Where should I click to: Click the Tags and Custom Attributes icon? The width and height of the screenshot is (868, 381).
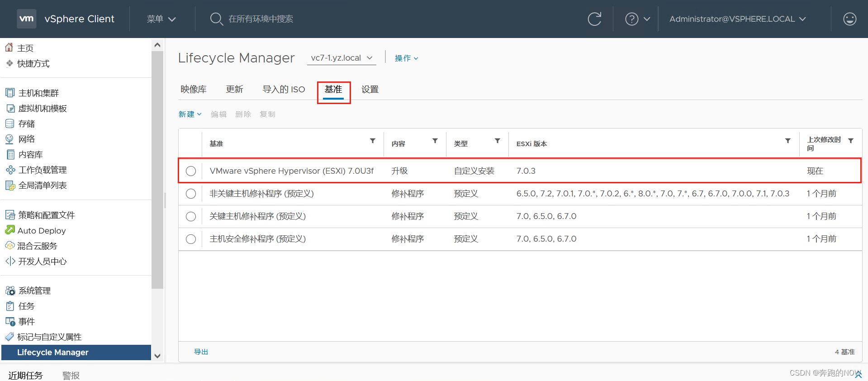pos(10,337)
